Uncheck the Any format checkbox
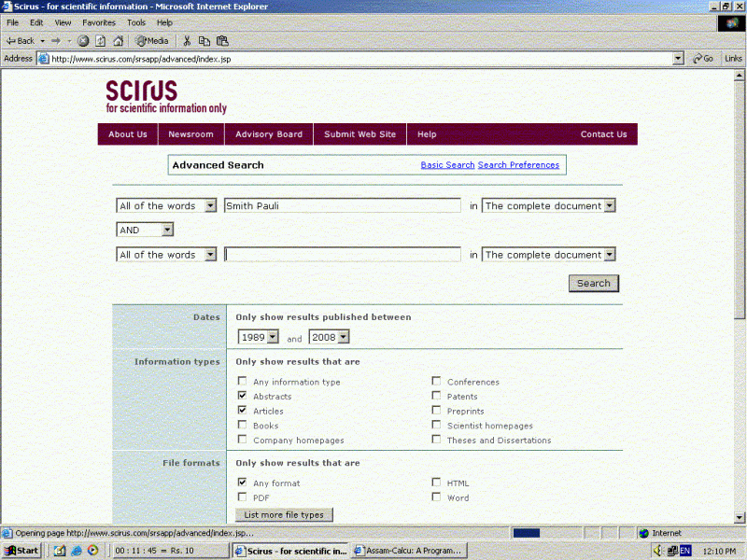 click(242, 483)
